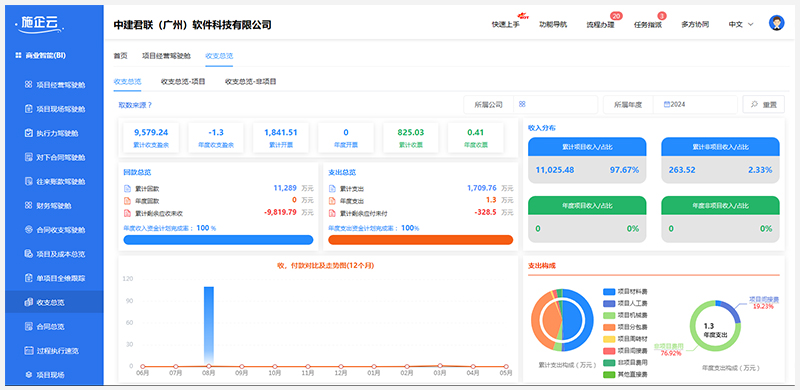Click the 08月 blue bar in chart

[209, 326]
